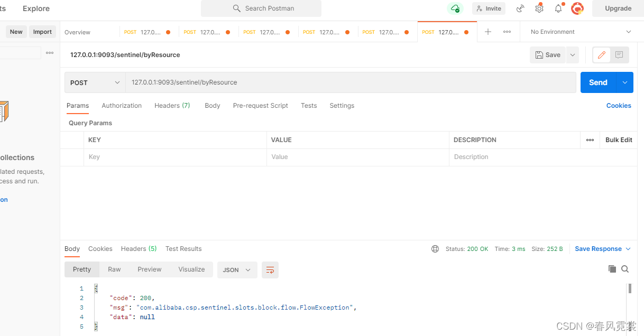
Task: Open the comments mode icon
Action: [619, 55]
